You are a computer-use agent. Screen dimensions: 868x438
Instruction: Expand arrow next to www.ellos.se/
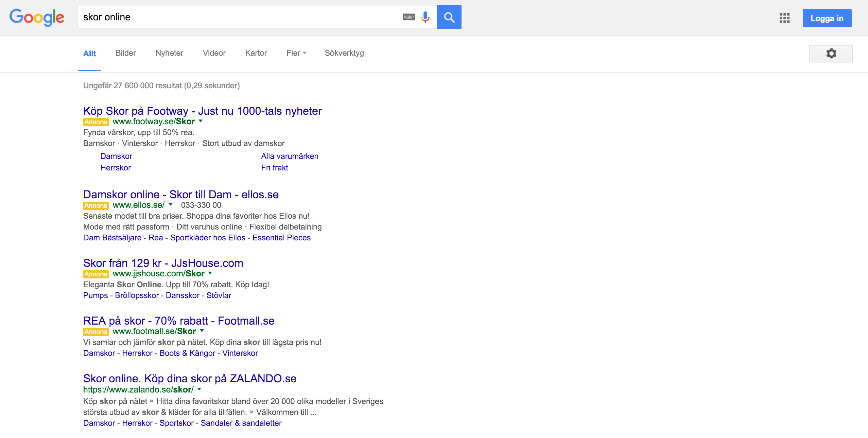pos(171,204)
